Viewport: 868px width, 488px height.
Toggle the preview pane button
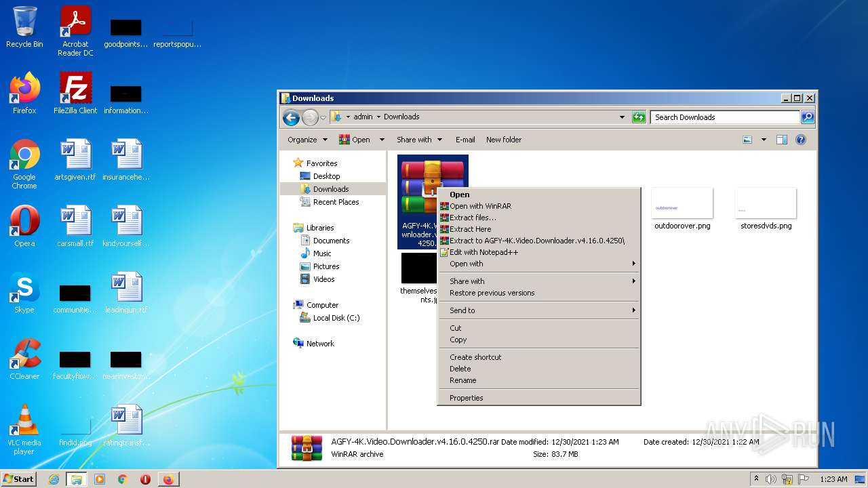click(x=781, y=140)
